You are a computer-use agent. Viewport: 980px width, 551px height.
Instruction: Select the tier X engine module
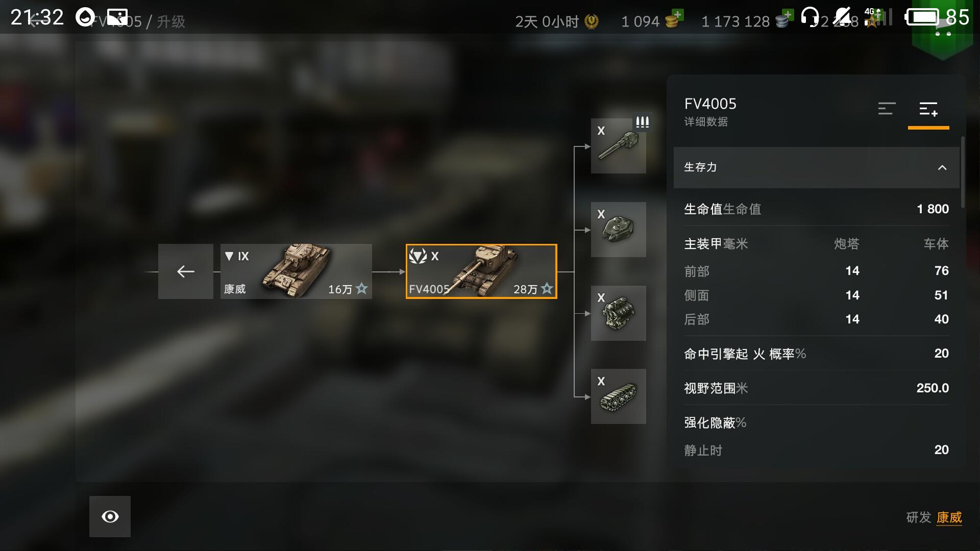[x=618, y=313]
